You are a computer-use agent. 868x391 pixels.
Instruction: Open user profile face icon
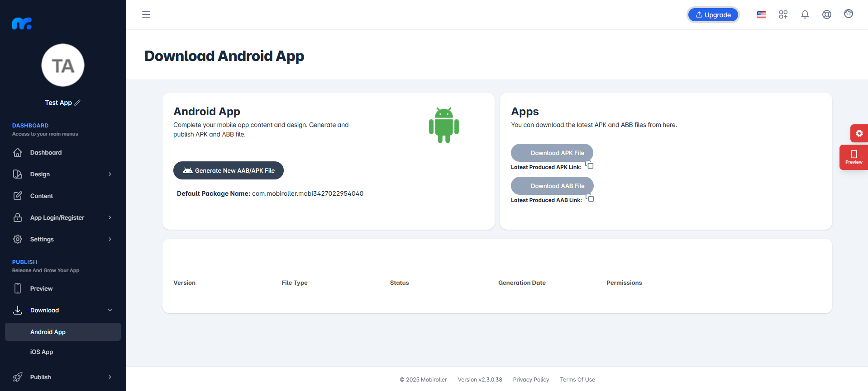[849, 14]
